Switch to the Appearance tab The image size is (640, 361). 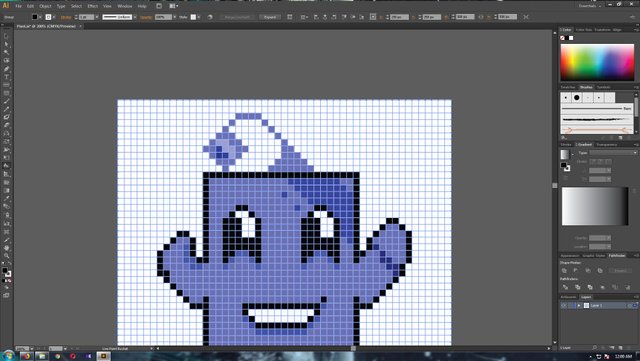570,255
